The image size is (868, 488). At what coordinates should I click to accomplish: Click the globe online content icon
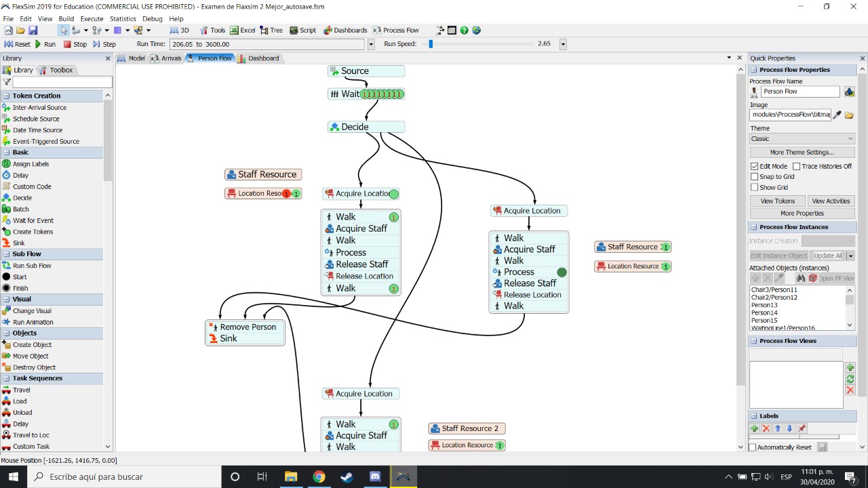click(477, 30)
